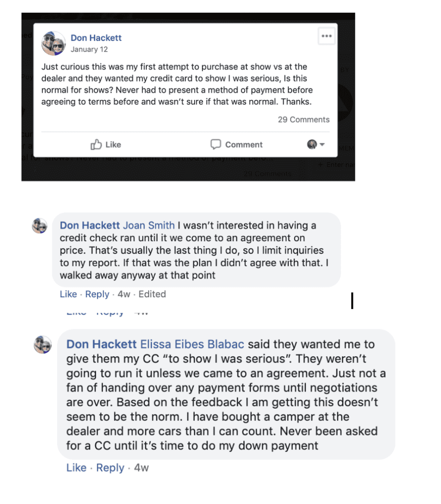This screenshot has height=504, width=441.
Task: Open the post's three-dot options menu
Action: tap(326, 36)
